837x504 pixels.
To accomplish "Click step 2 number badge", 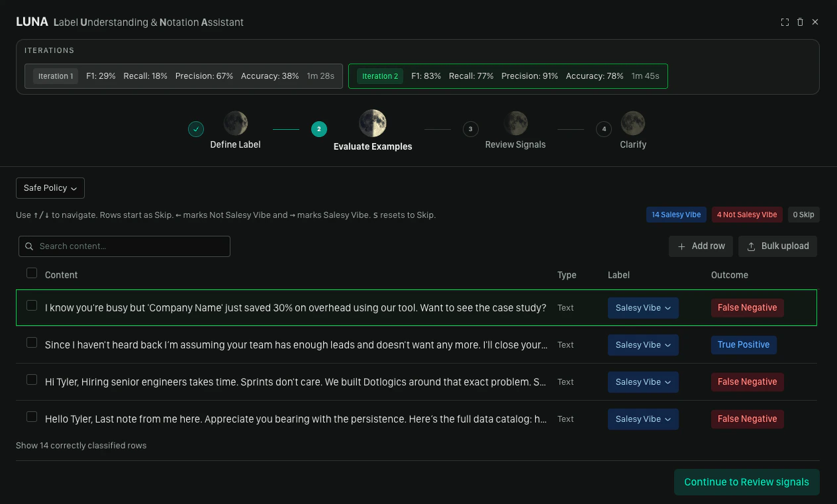I will [319, 129].
